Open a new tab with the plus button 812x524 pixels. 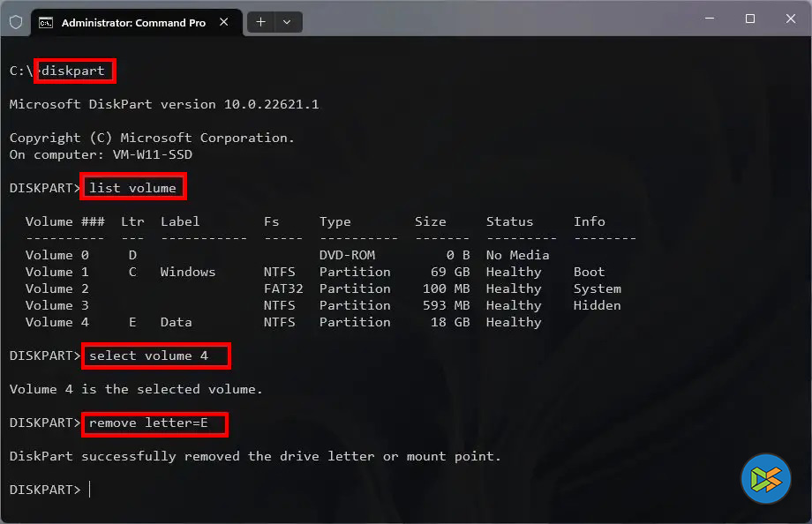pyautogui.click(x=261, y=22)
